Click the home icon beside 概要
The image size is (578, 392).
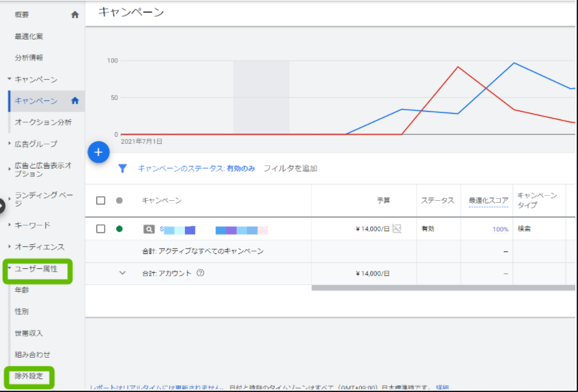point(75,15)
